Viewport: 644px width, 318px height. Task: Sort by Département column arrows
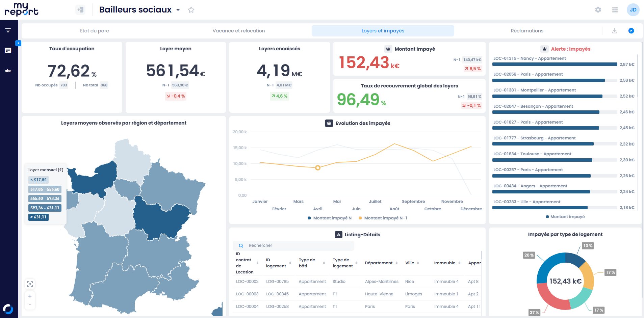coord(396,263)
